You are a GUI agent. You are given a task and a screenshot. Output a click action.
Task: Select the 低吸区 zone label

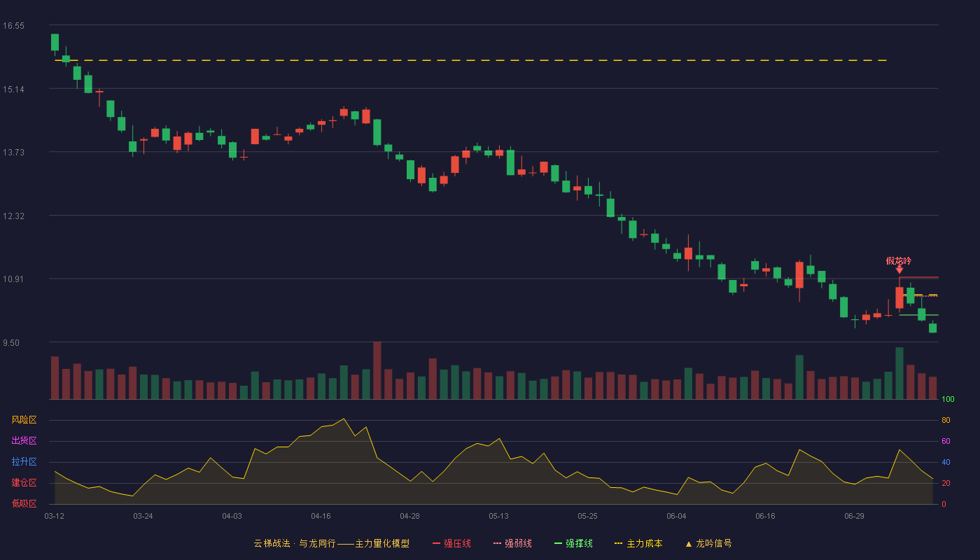[24, 503]
